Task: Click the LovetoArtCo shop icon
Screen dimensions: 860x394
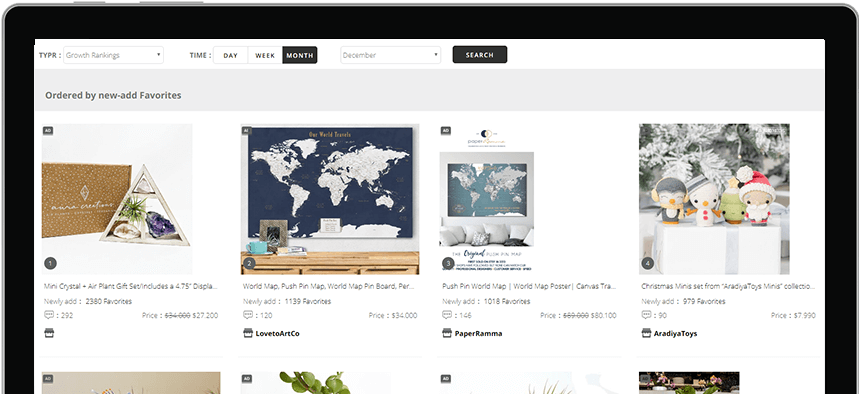Action: click(248, 333)
